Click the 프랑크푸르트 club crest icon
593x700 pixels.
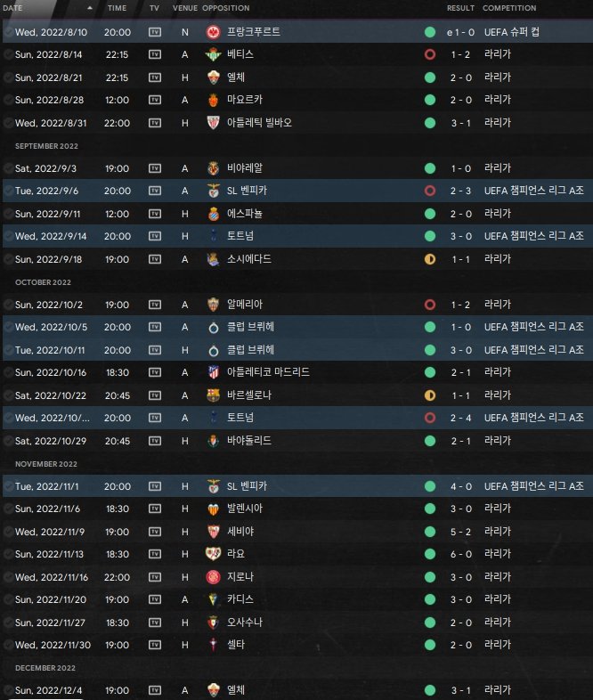pos(214,32)
